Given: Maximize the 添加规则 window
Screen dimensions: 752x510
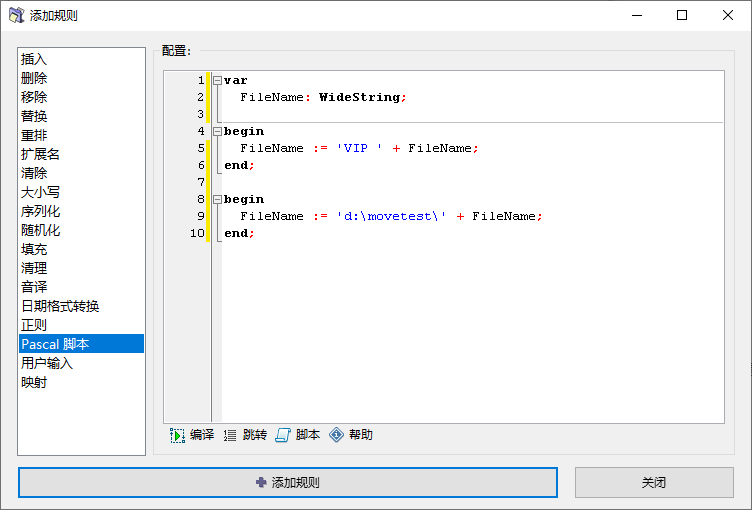Looking at the screenshot, I should click(682, 15).
